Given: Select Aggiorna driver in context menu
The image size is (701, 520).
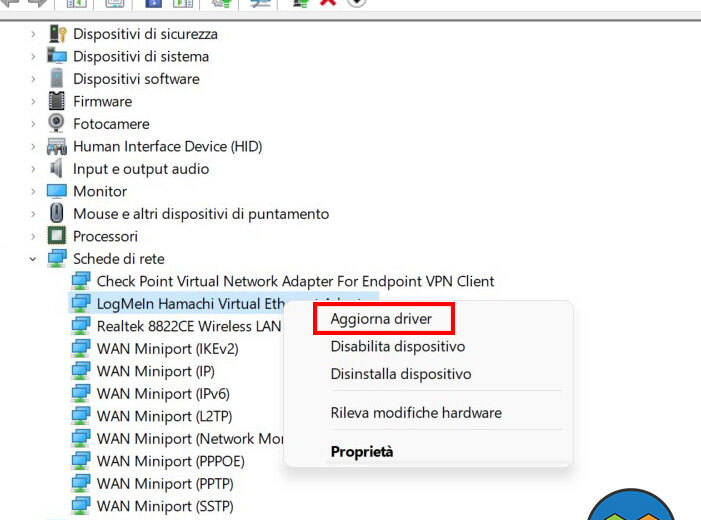Looking at the screenshot, I should click(x=381, y=319).
